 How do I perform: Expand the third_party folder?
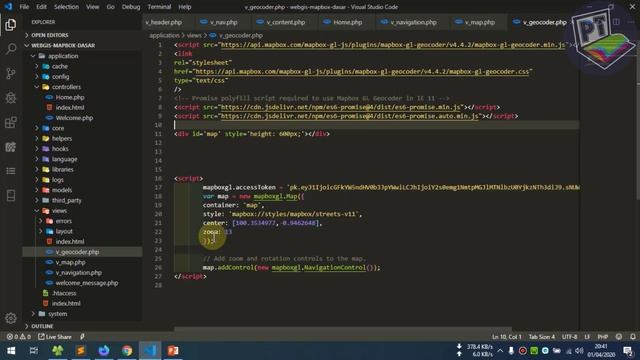coord(67,200)
